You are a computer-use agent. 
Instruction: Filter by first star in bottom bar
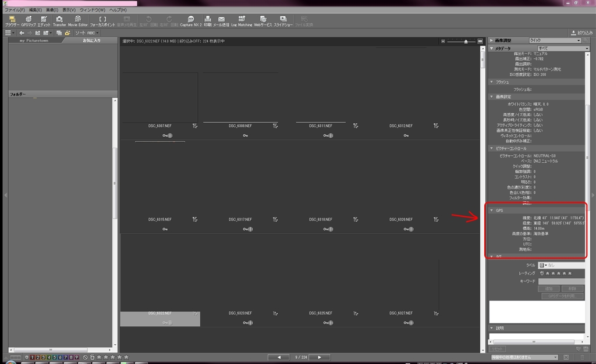(x=99, y=357)
